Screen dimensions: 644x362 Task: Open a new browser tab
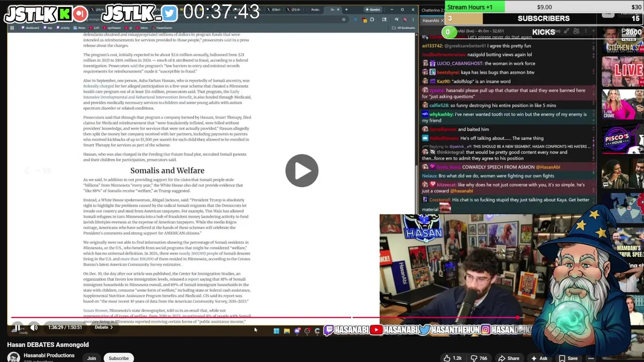(346, 10)
